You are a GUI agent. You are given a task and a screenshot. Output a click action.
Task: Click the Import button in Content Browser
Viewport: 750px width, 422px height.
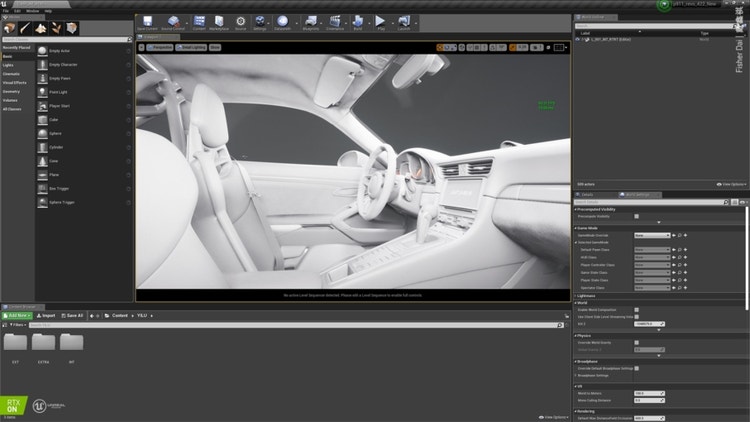47,315
